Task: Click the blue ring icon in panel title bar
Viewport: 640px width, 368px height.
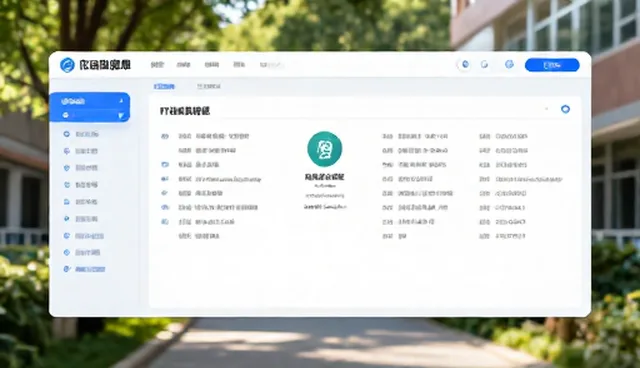Action: click(x=565, y=109)
